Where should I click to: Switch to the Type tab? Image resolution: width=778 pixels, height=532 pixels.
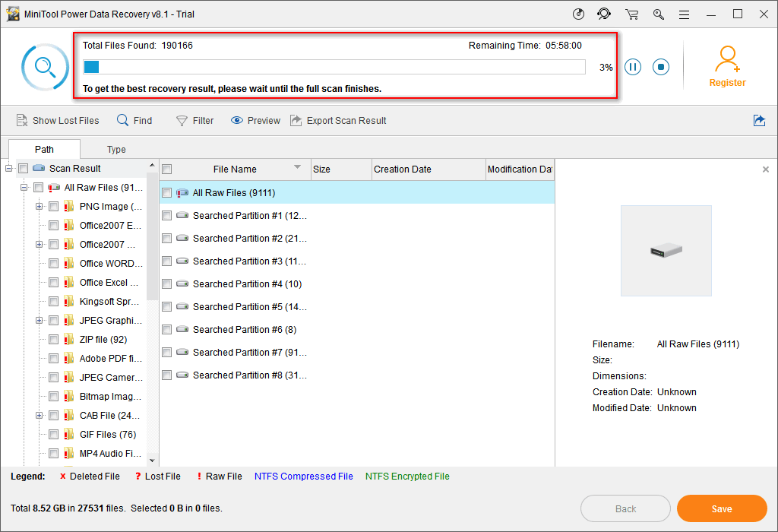pyautogui.click(x=116, y=150)
